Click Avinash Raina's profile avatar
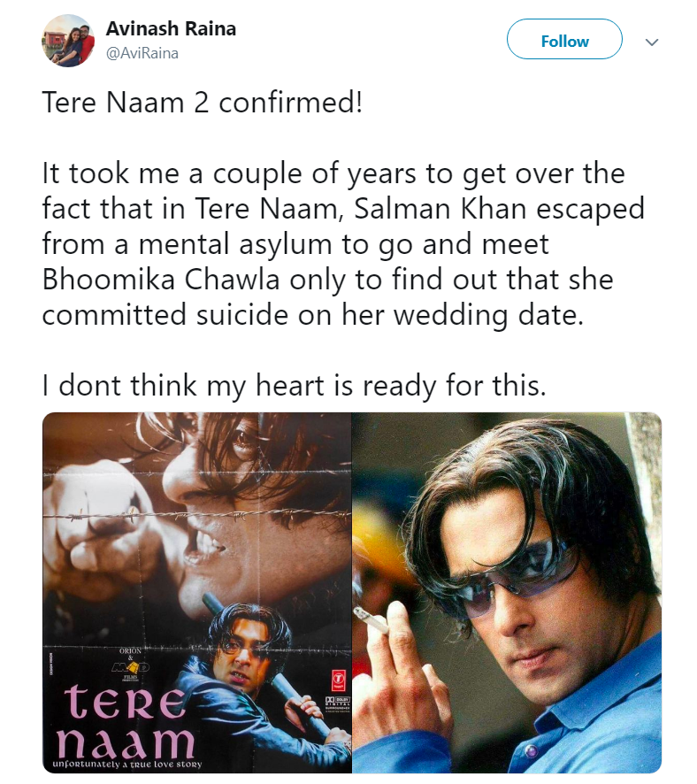697x784 pixels. coord(68,41)
